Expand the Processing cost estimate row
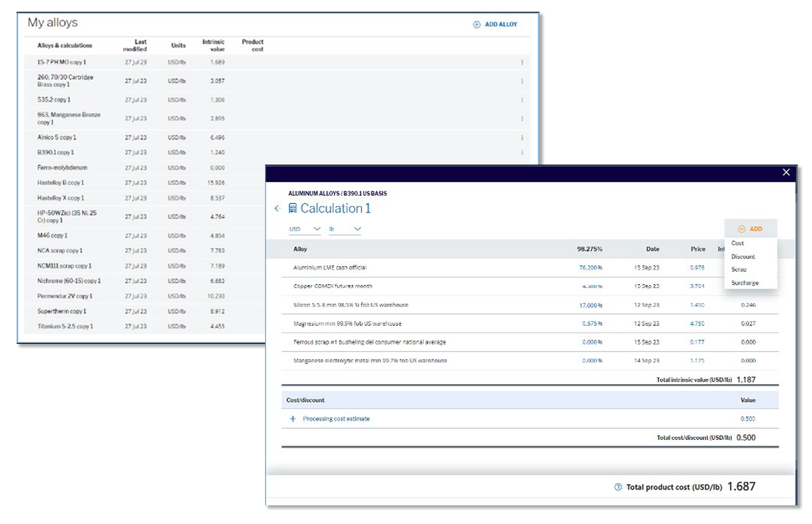The image size is (812, 524). [x=293, y=419]
